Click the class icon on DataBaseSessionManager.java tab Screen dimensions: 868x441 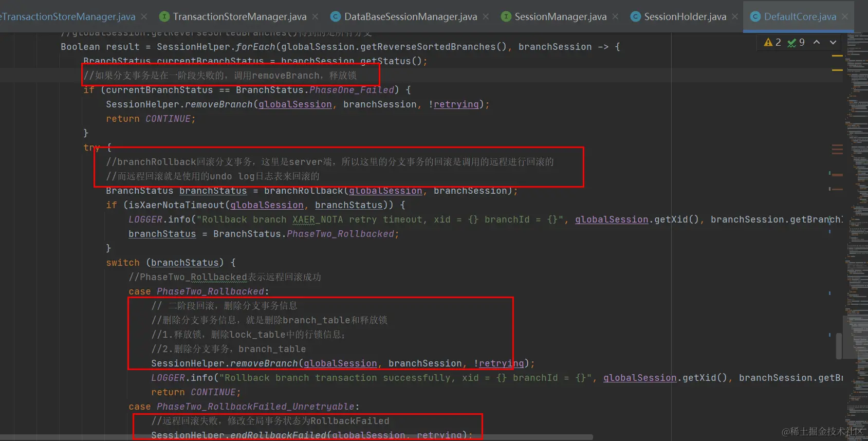tap(336, 16)
